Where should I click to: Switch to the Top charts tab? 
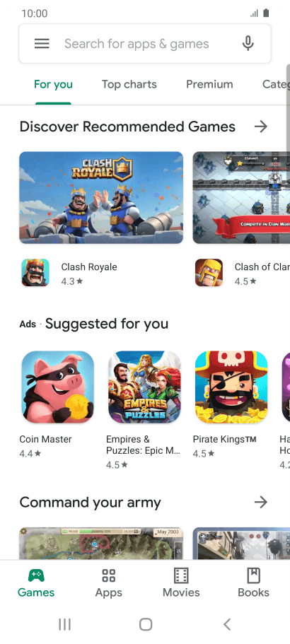[x=129, y=84]
